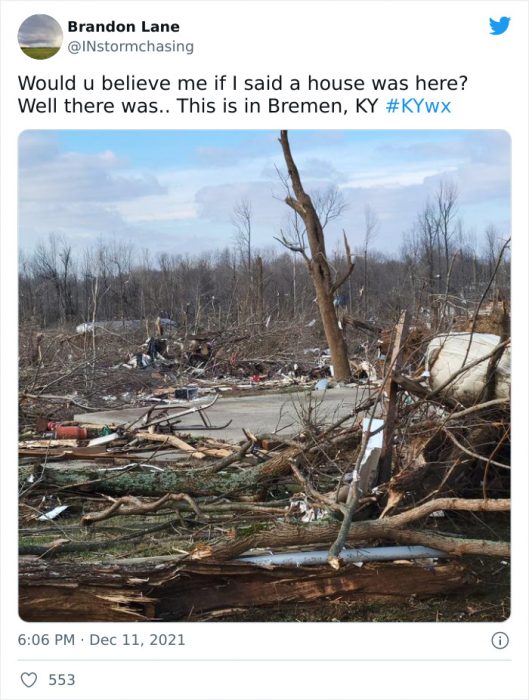The image size is (529, 700).
Task: Open the @INstormchasing handle link
Action: tap(130, 46)
